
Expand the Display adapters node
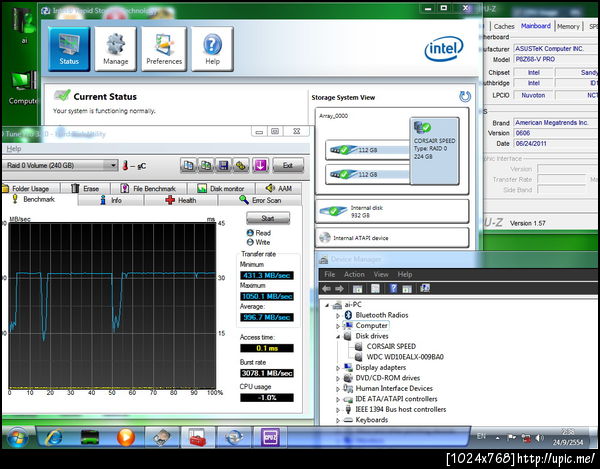pyautogui.click(x=338, y=367)
